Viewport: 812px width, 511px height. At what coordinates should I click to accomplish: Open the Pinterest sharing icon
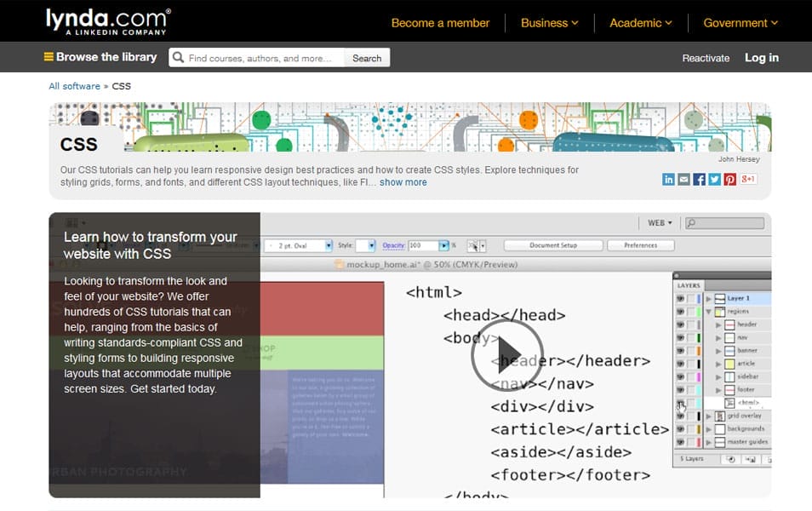tap(729, 179)
